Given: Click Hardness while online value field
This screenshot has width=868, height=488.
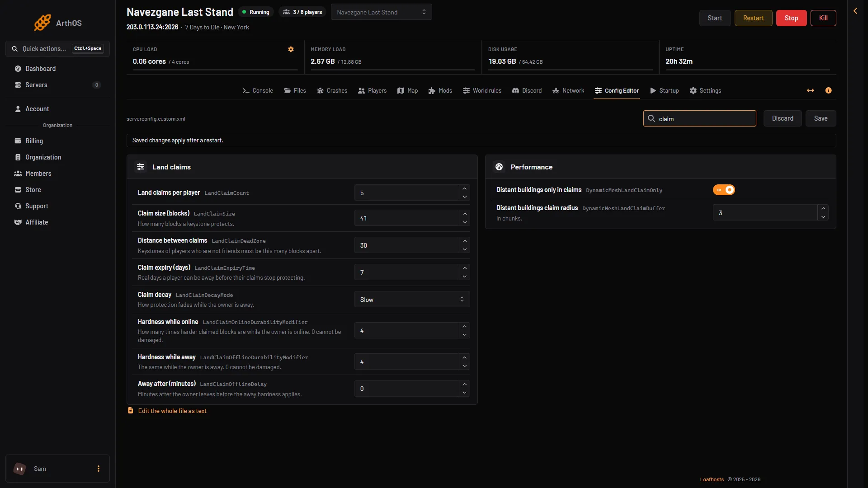Looking at the screenshot, I should 406,331.
